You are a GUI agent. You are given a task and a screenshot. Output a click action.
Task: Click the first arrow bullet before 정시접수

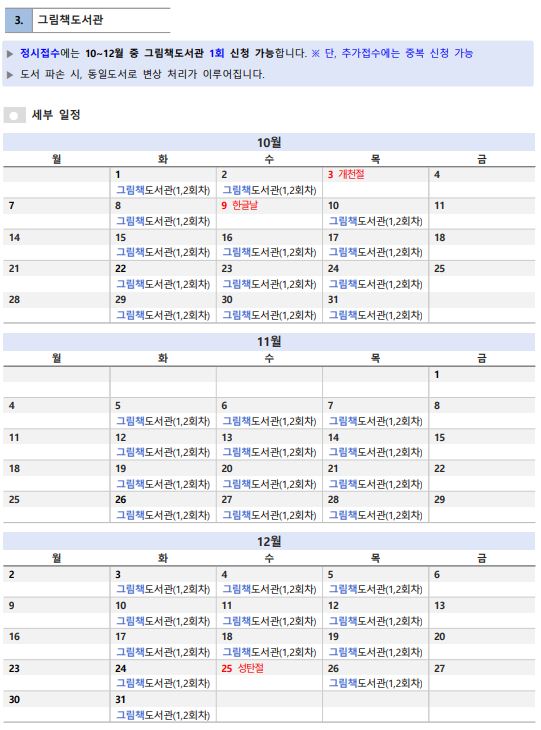pyautogui.click(x=10, y=54)
